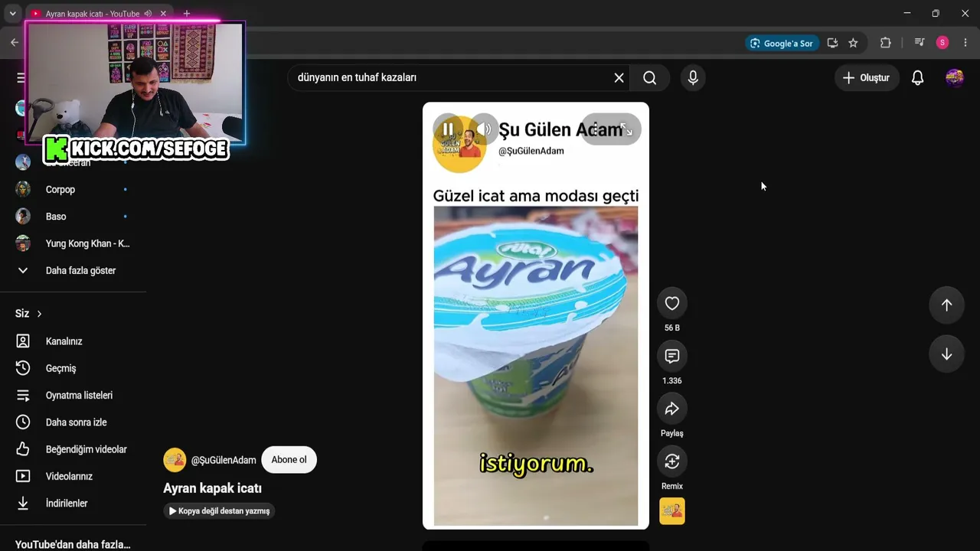Open the comments for this short
Screen dimensions: 980x551
672,356
